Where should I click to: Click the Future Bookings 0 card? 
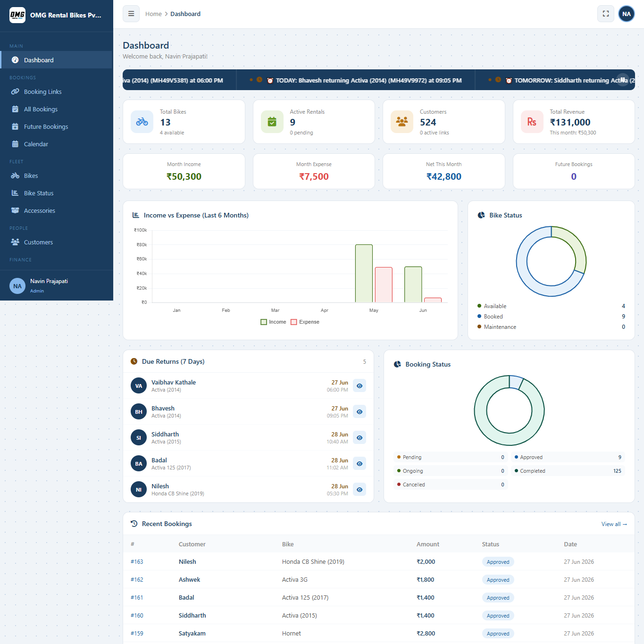tap(574, 171)
